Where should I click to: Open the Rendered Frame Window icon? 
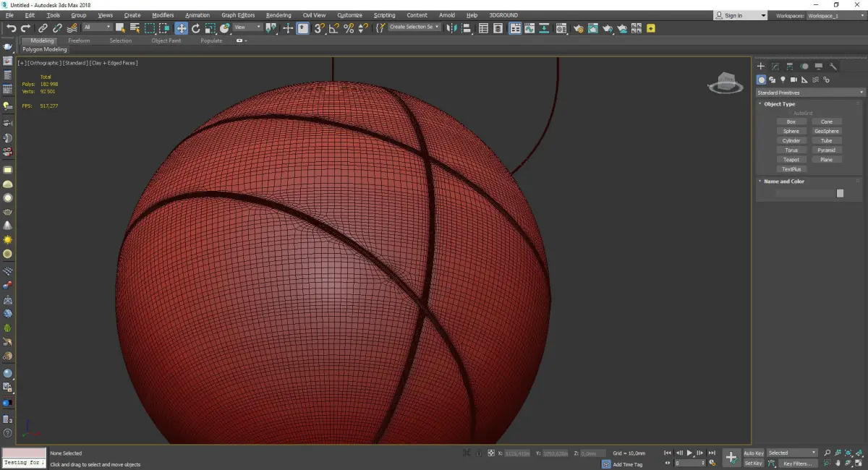coord(592,28)
